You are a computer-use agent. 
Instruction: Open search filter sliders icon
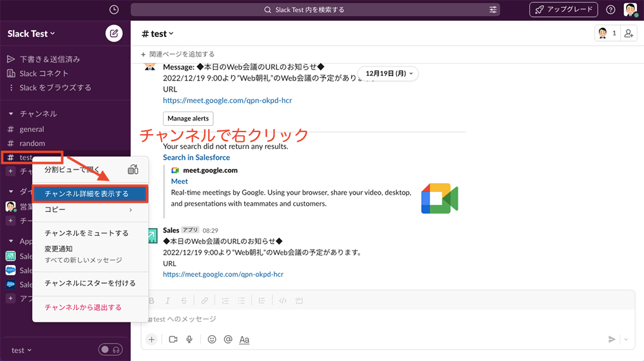[x=493, y=10]
